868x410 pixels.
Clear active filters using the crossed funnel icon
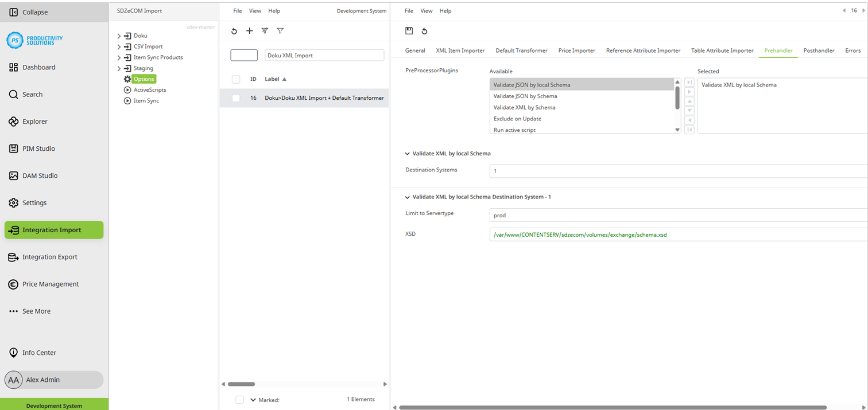pos(265,31)
